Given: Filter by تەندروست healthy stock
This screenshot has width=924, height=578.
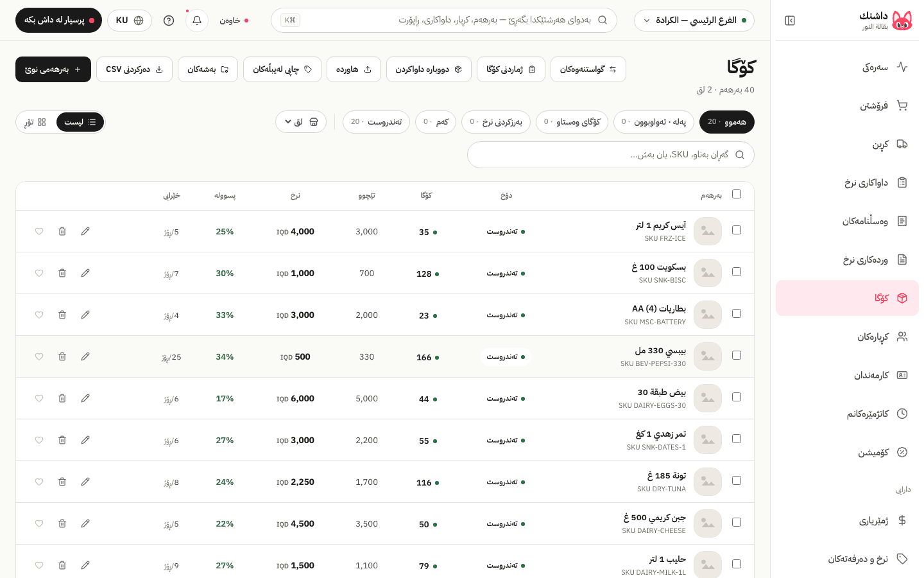Looking at the screenshot, I should (x=376, y=122).
